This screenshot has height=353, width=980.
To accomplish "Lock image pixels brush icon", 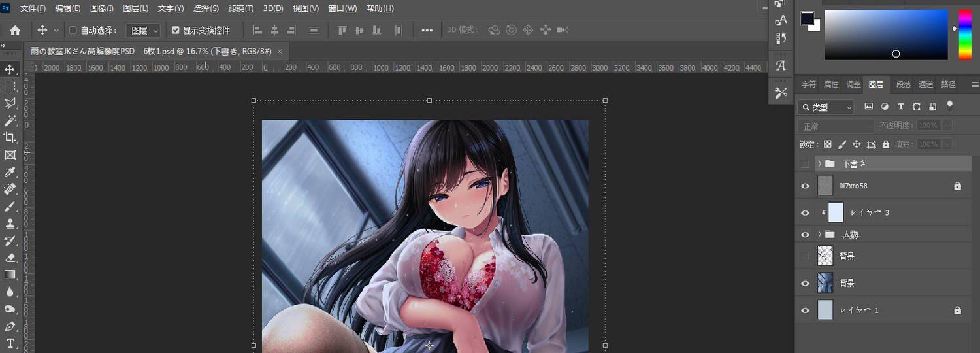I will coord(842,144).
